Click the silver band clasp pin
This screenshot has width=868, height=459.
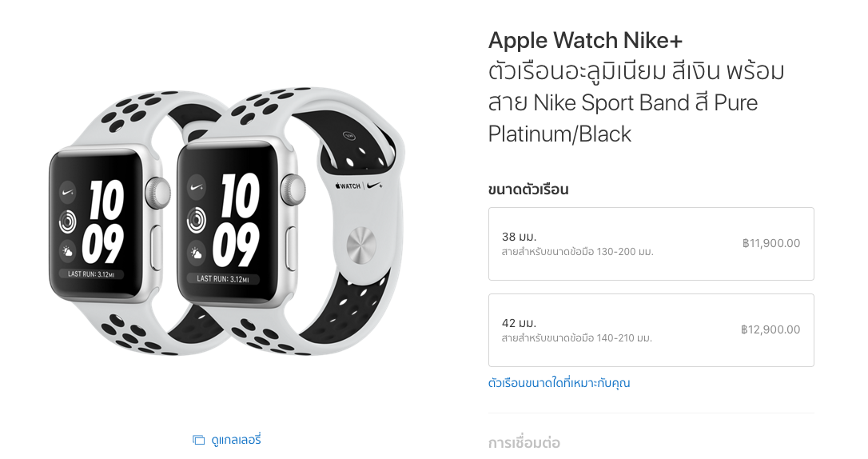[x=361, y=244]
